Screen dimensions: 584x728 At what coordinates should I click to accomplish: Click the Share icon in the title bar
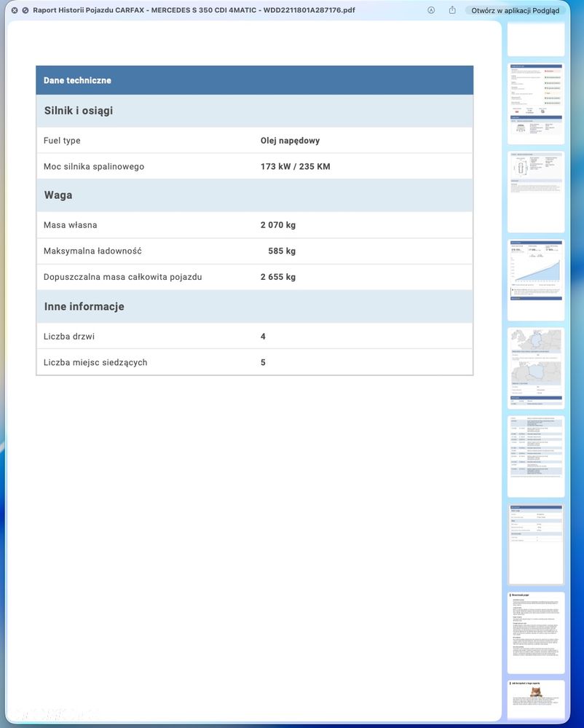tap(452, 10)
